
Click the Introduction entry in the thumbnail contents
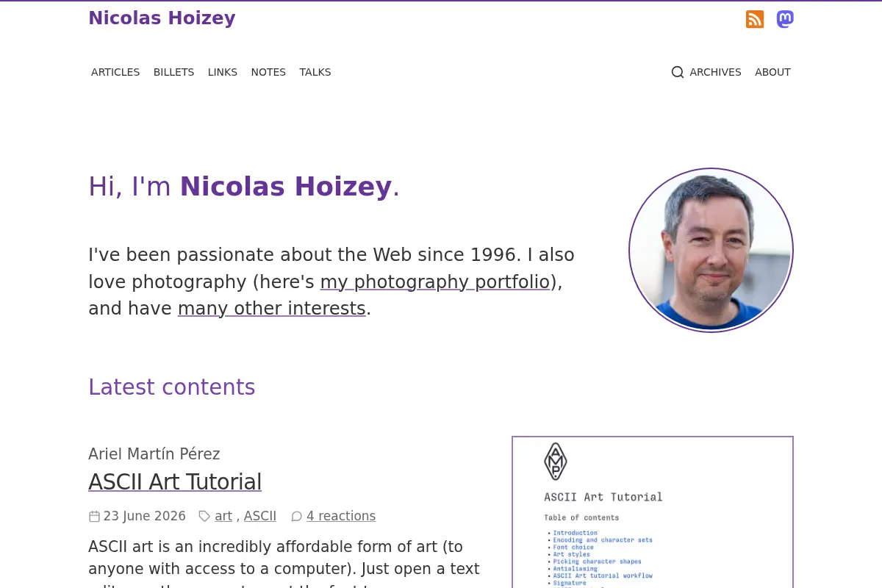click(575, 533)
